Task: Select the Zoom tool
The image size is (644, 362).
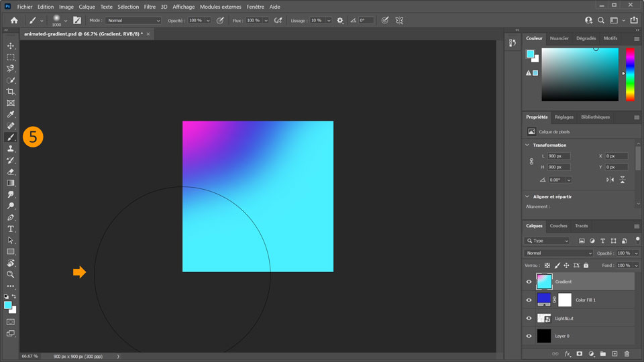Action: coord(11,274)
